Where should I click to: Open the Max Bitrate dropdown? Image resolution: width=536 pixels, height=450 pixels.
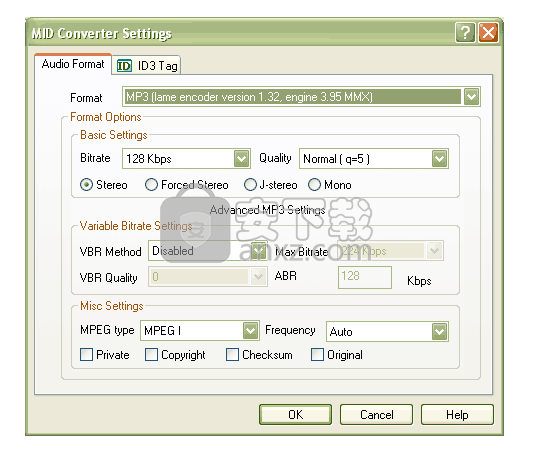434,251
